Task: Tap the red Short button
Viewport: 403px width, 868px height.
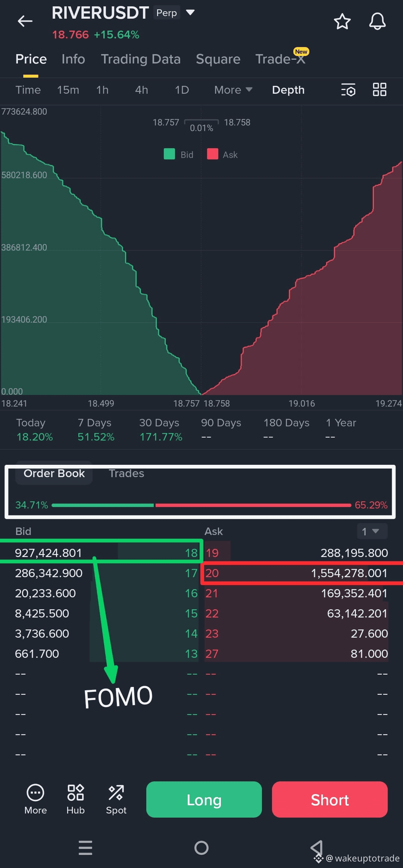Action: pyautogui.click(x=329, y=799)
